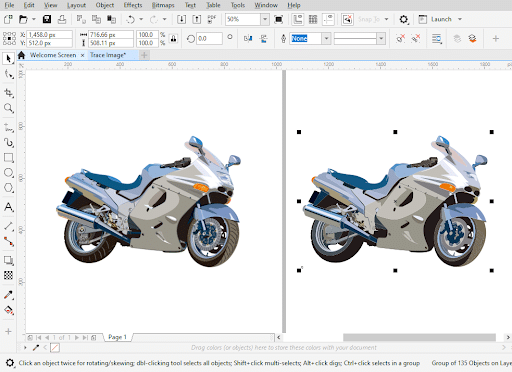The image size is (512, 372).
Task: Toggle show rulers button
Action: [297, 19]
